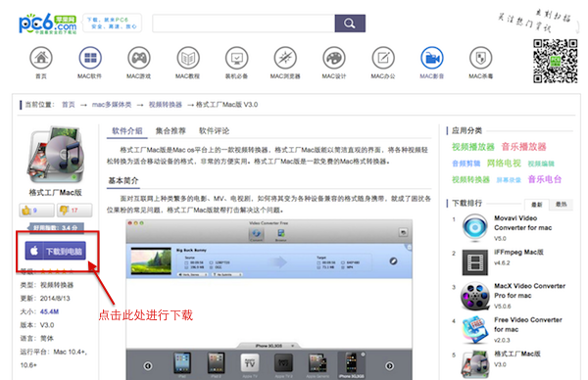Click the 视频转换器 breadcrumb link

[x=166, y=105]
